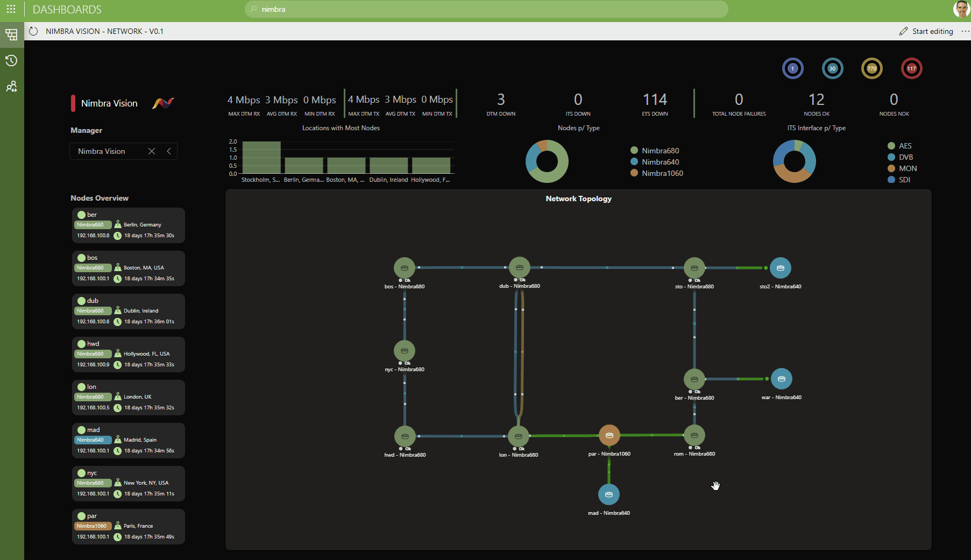971x560 pixels.
Task: Select the hwd node in topology
Action: click(405, 436)
